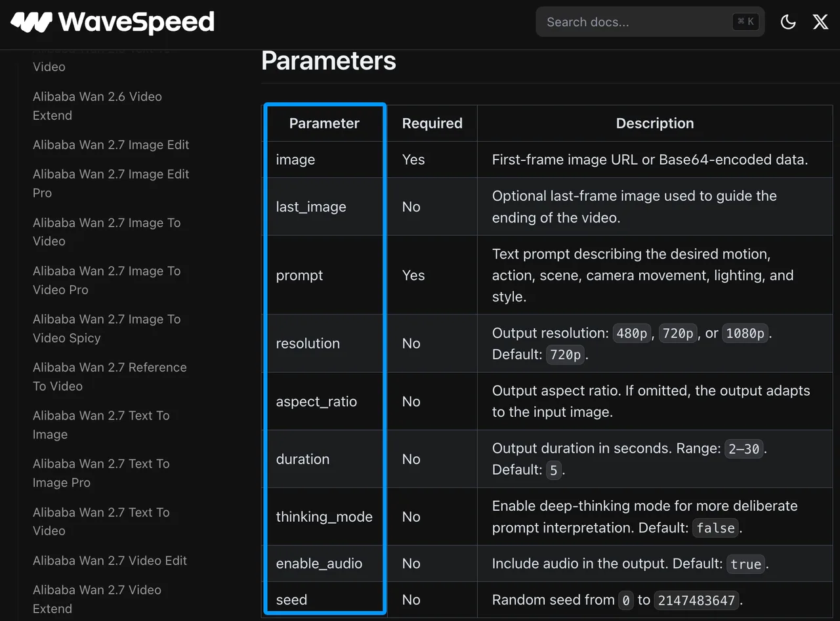Click the Required column header
Screen dimensions: 840x621
coord(432,123)
